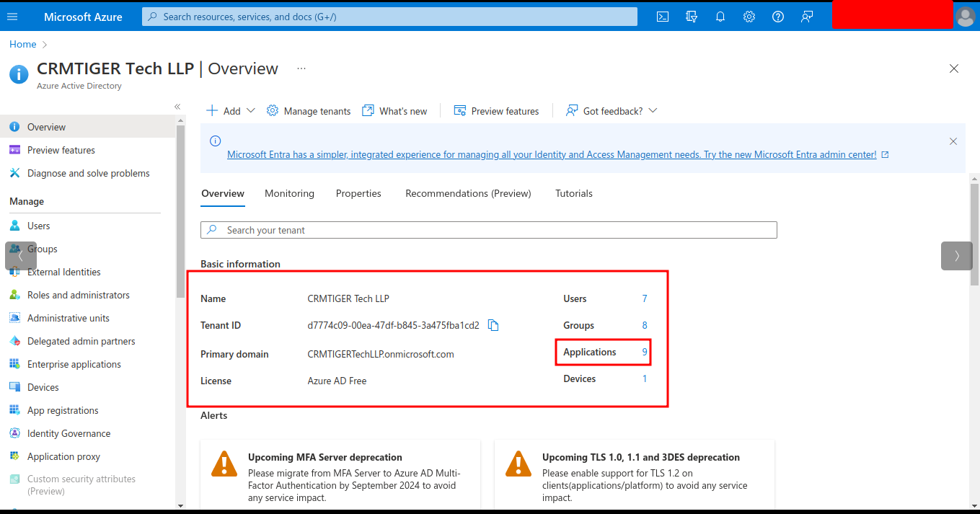Viewport: 980px width, 514px height.
Task: Go to previous slide arrow
Action: (21, 256)
